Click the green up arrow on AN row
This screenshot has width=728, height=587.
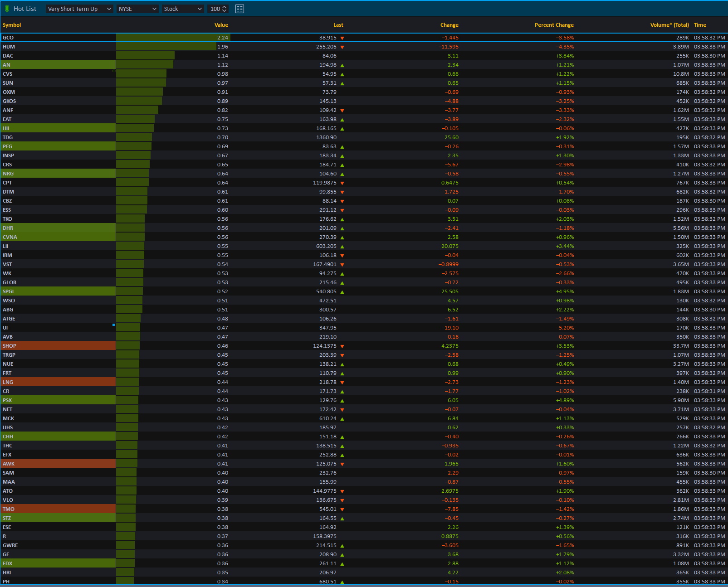click(342, 65)
